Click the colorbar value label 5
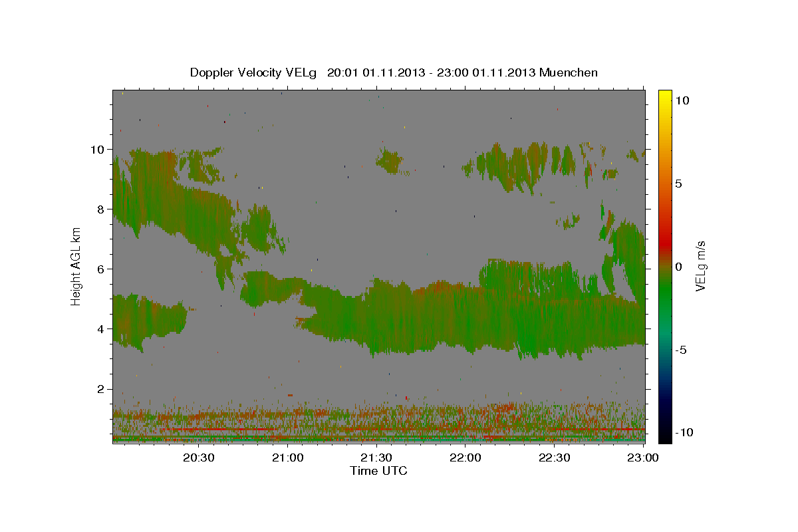This screenshot has height=532, width=798. coord(678,184)
